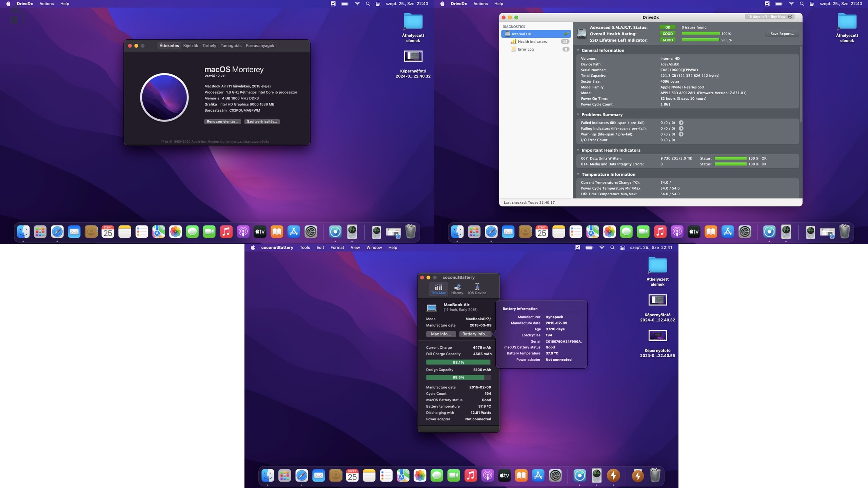Collapse the Temperature Information section

click(578, 174)
